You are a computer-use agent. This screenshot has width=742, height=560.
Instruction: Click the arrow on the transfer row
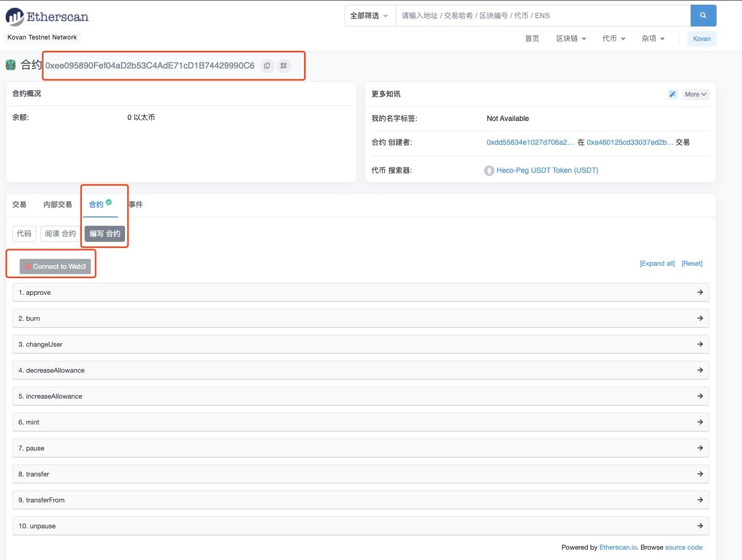point(700,474)
